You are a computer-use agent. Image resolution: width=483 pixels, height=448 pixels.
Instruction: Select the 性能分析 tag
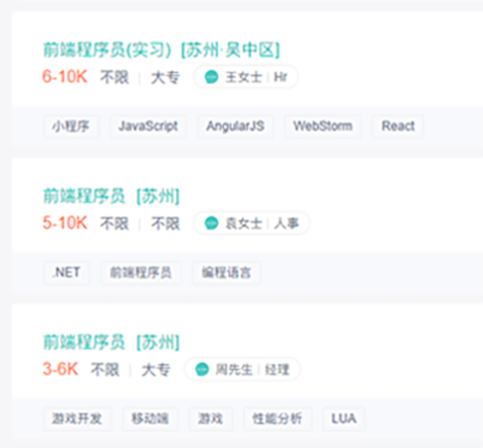277,419
